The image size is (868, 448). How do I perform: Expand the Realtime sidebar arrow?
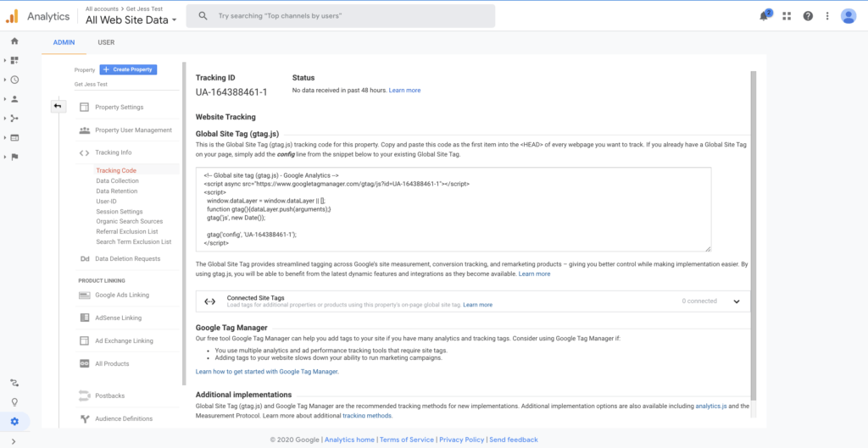tap(5, 80)
